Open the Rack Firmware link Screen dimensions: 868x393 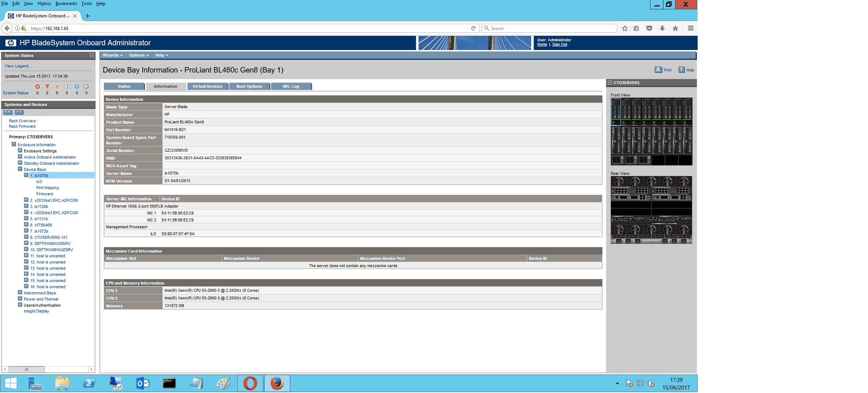22,127
